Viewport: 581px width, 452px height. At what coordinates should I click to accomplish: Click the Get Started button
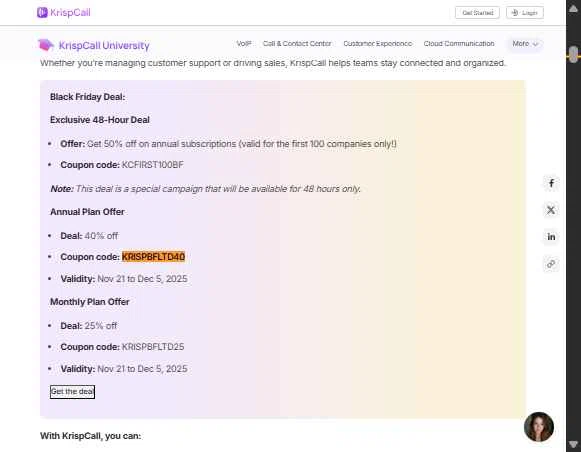pyautogui.click(x=477, y=13)
